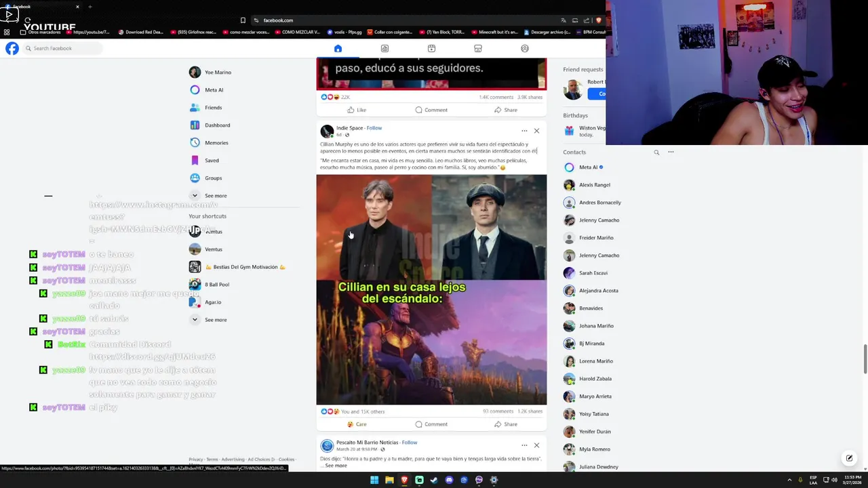
Task: Click the Search Facebook field
Action: coord(62,48)
